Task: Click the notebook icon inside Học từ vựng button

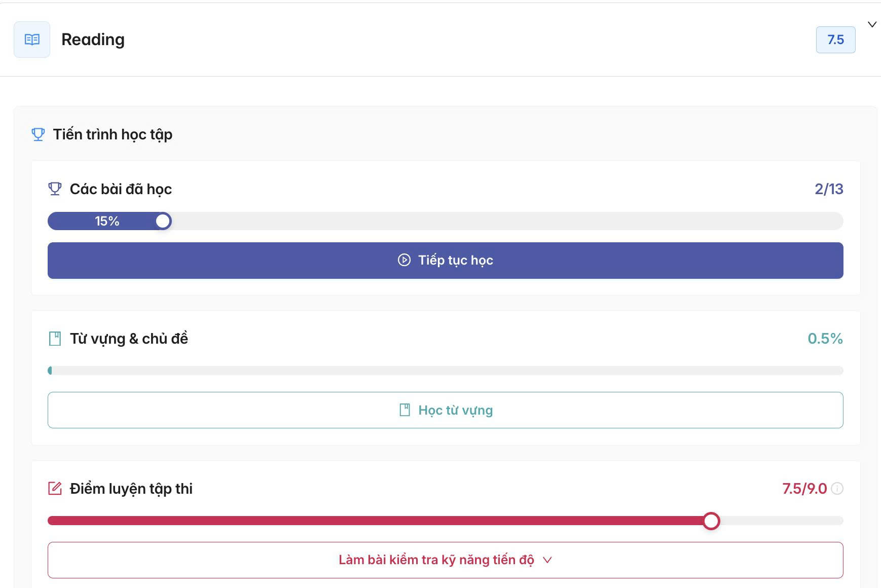Action: 405,410
